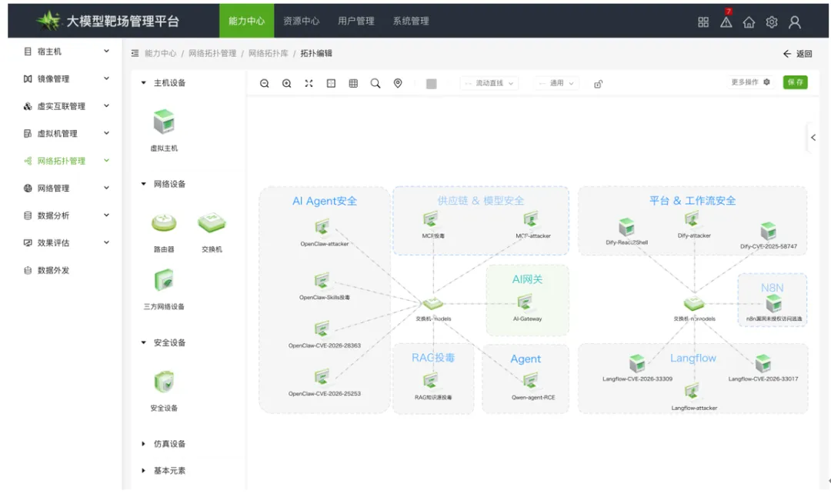
Task: Open the apps grid icon in header
Action: [x=703, y=22]
